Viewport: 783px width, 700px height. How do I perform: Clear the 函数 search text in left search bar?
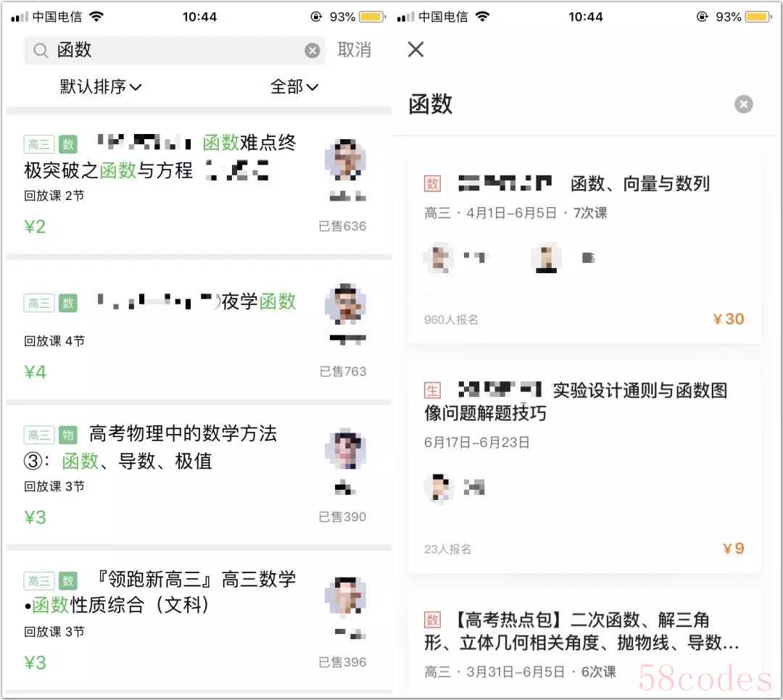(312, 50)
